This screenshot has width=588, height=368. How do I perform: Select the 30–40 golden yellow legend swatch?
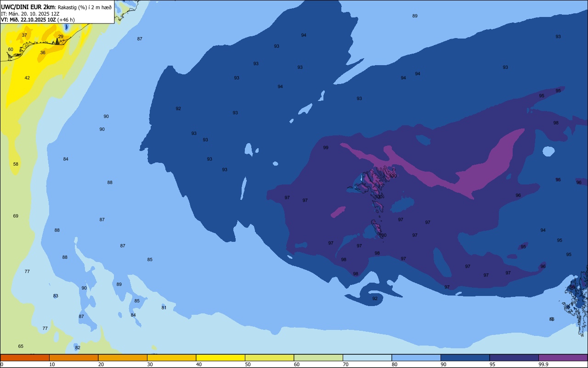click(171, 357)
